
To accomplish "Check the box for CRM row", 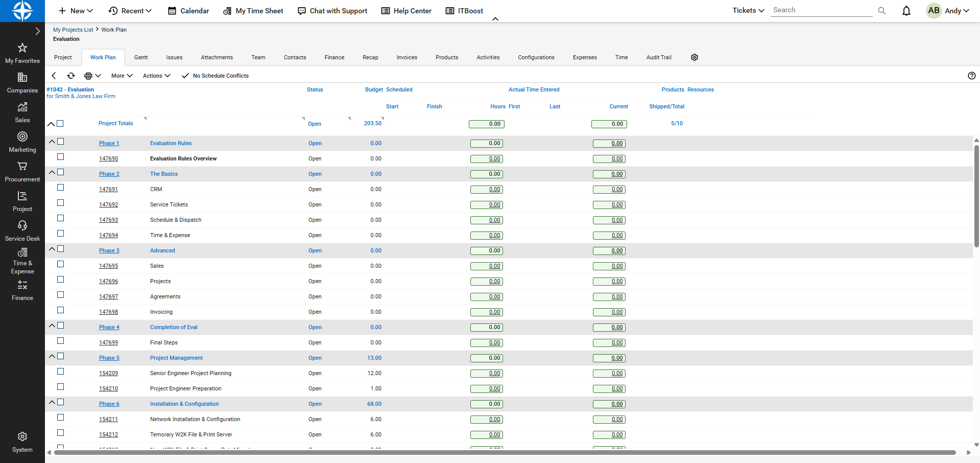I will 61,188.
